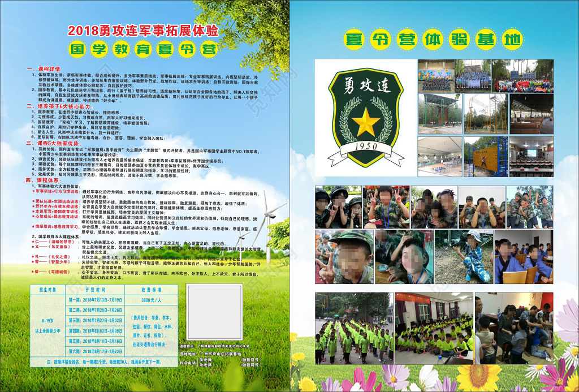Screen dimensions: 579x392
Task: Click the subheading "1、军事体验六大课程体系"
Action: (x=55, y=186)
